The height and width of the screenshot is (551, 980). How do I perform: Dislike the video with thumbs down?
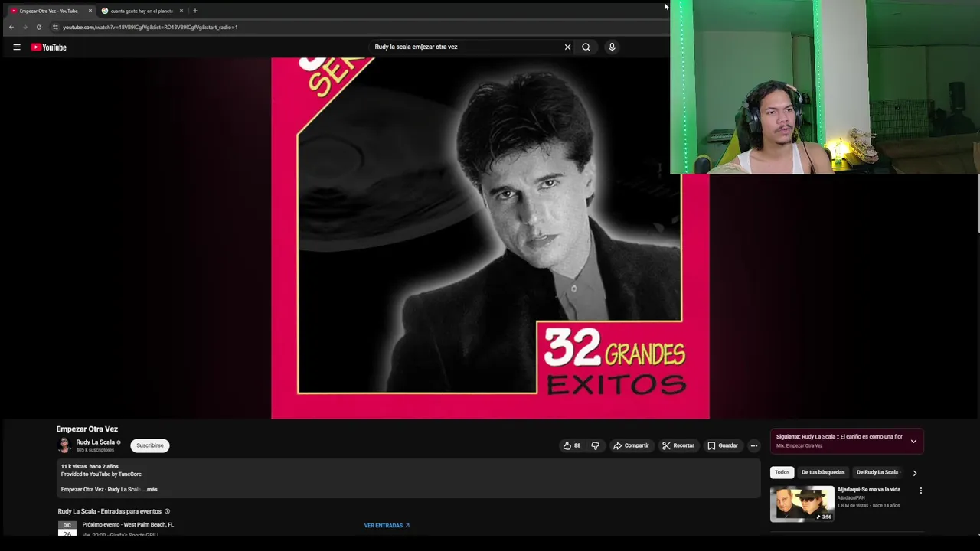coord(595,445)
